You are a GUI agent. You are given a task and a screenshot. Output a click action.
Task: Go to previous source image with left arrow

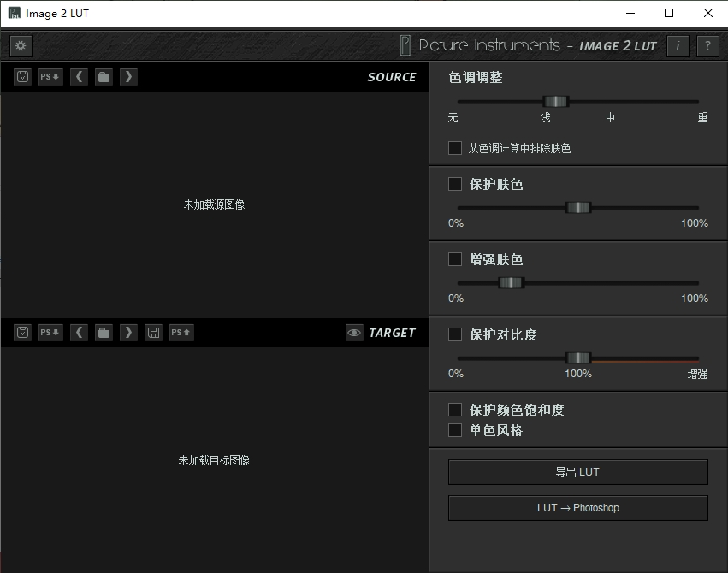78,76
